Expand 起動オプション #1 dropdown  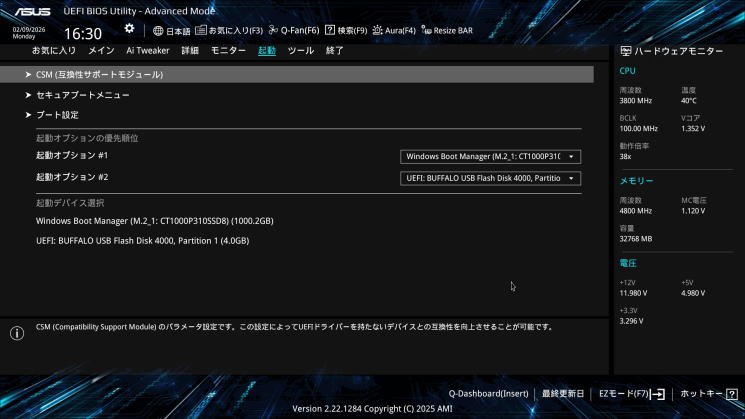click(x=490, y=156)
